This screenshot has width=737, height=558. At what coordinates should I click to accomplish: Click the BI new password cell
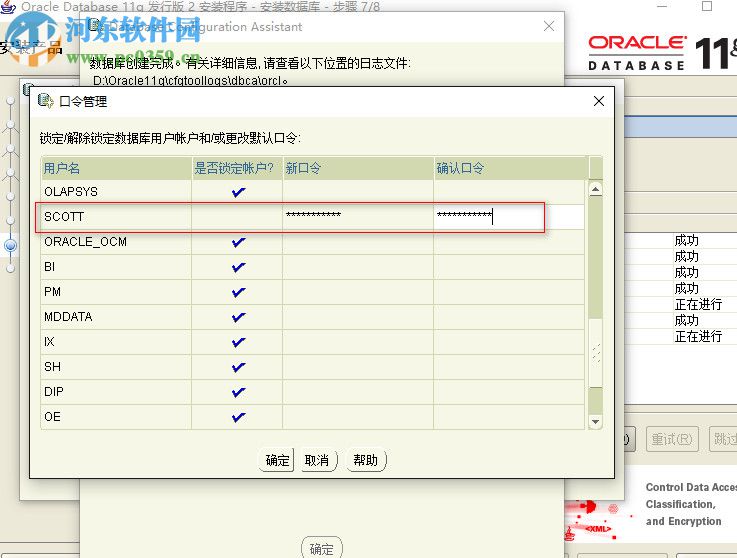(358, 267)
